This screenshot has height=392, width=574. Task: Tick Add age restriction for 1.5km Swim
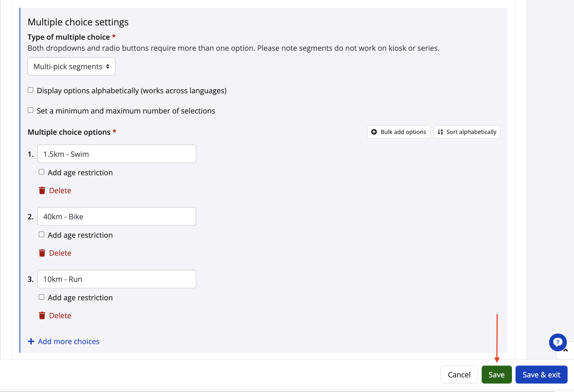tap(42, 172)
